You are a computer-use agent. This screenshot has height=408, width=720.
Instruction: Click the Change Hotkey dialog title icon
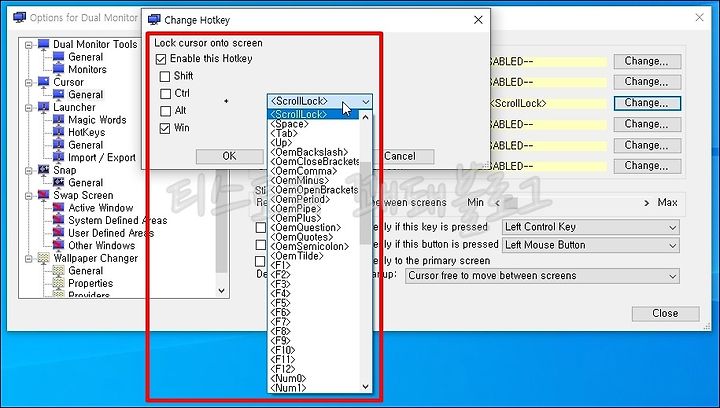154,20
